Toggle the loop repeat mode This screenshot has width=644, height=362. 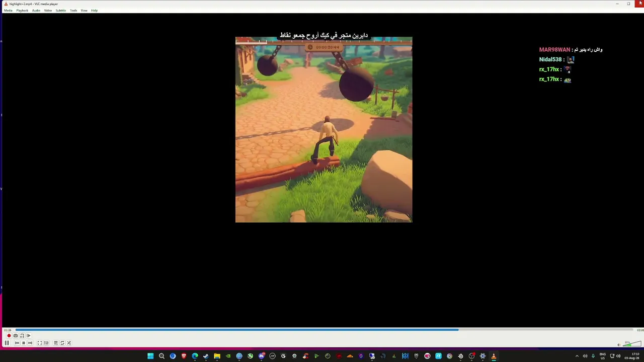[62, 343]
